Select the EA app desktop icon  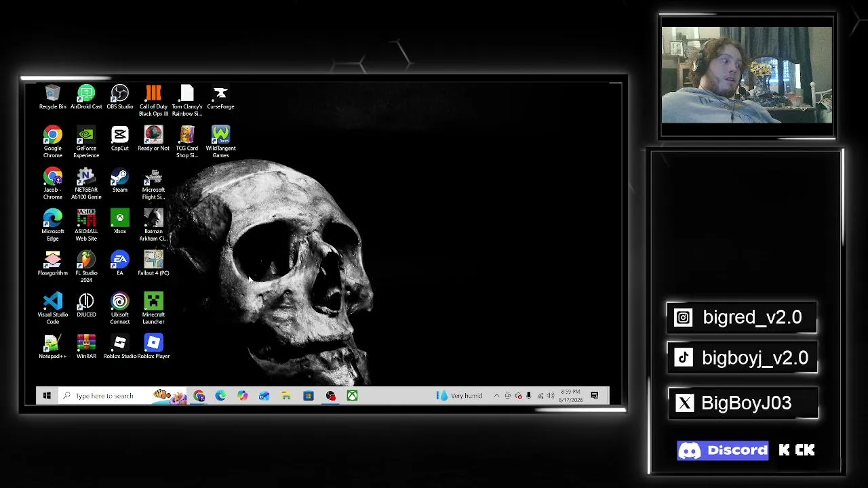[119, 263]
